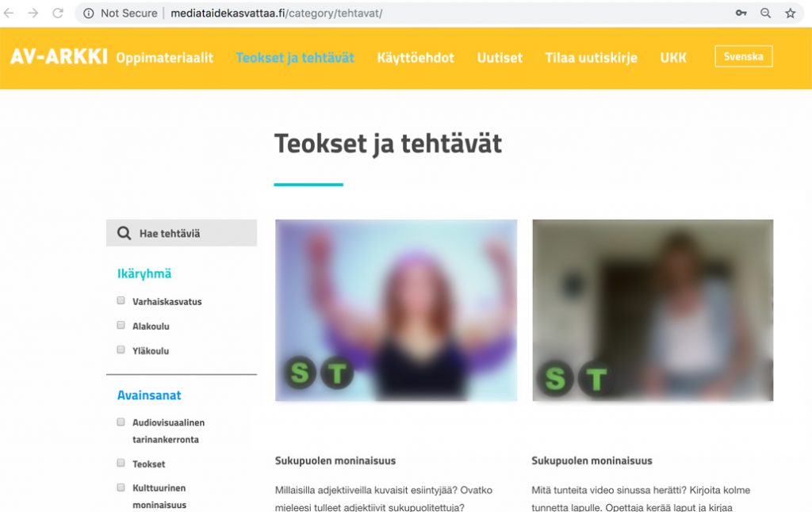Open the first Sukupuolen moninaisuus thumbnail

tap(396, 310)
